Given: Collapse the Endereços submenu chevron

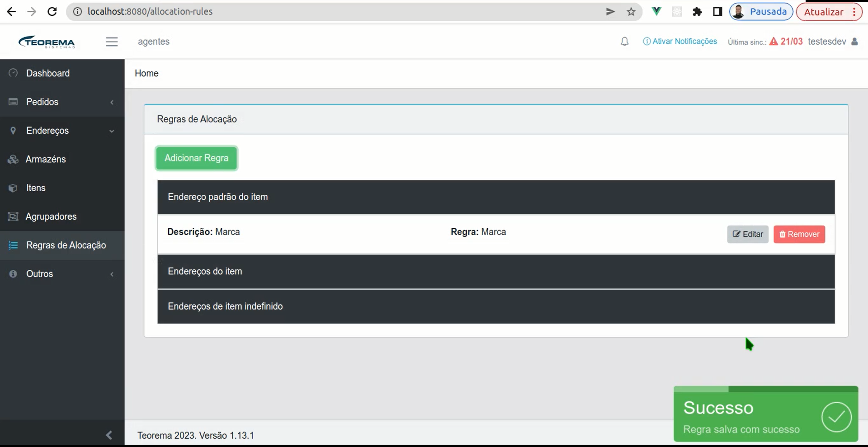Looking at the screenshot, I should [x=112, y=131].
